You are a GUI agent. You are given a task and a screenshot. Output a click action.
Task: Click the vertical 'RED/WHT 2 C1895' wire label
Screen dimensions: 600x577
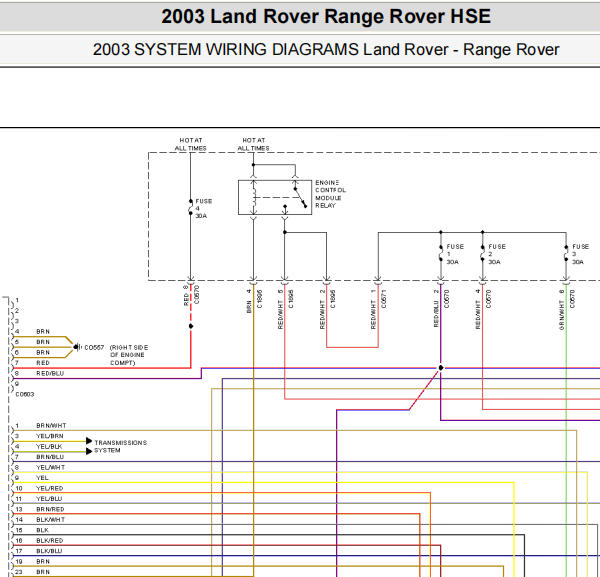pyautogui.click(x=327, y=309)
